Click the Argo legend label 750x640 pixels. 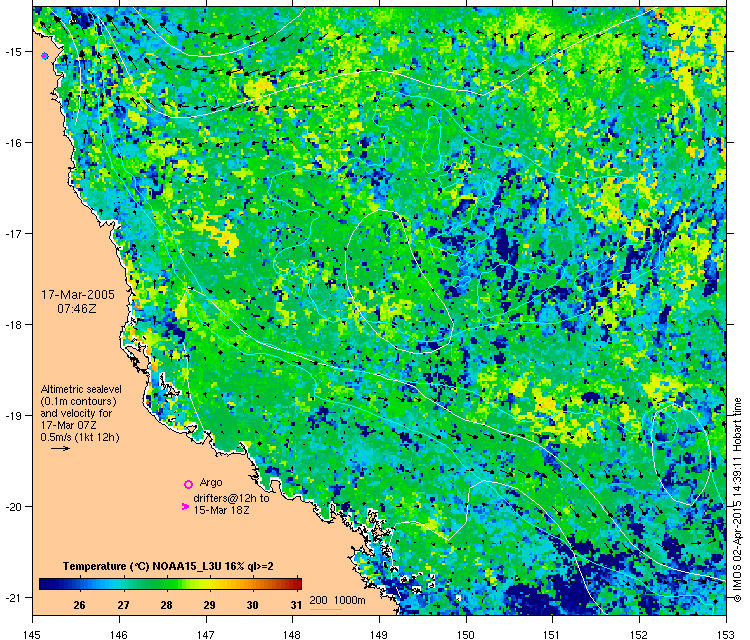[x=211, y=482]
